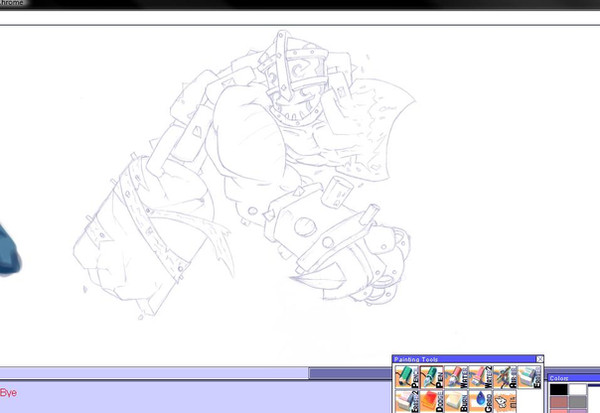This screenshot has width=600, height=413.
Task: Select the Eraser tool
Action: [x=527, y=376]
